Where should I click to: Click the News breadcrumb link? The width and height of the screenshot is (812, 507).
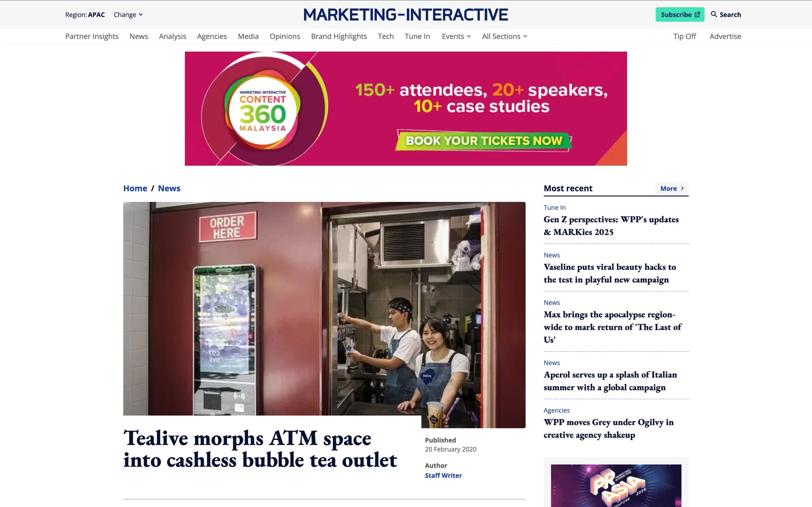pos(169,188)
